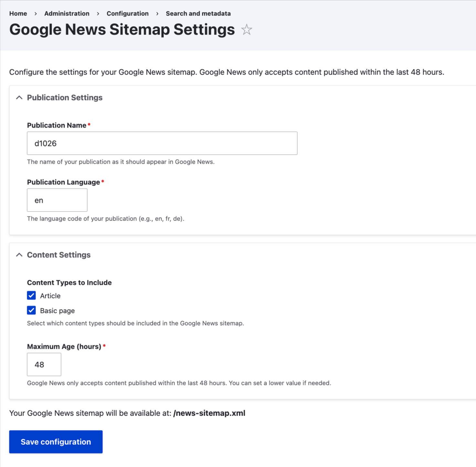Viewport: 476px width, 467px height.
Task: Click the page title Google News Sitemap Settings
Action: point(122,29)
